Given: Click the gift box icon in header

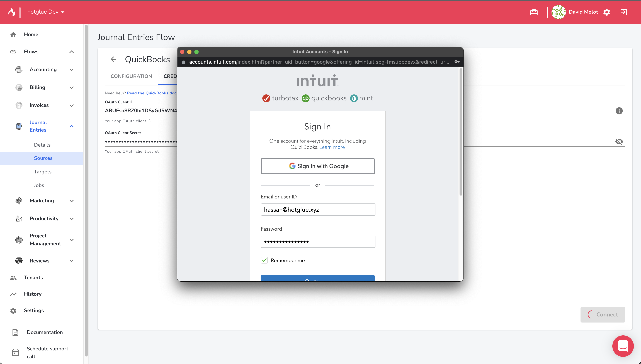Looking at the screenshot, I should tap(534, 12).
